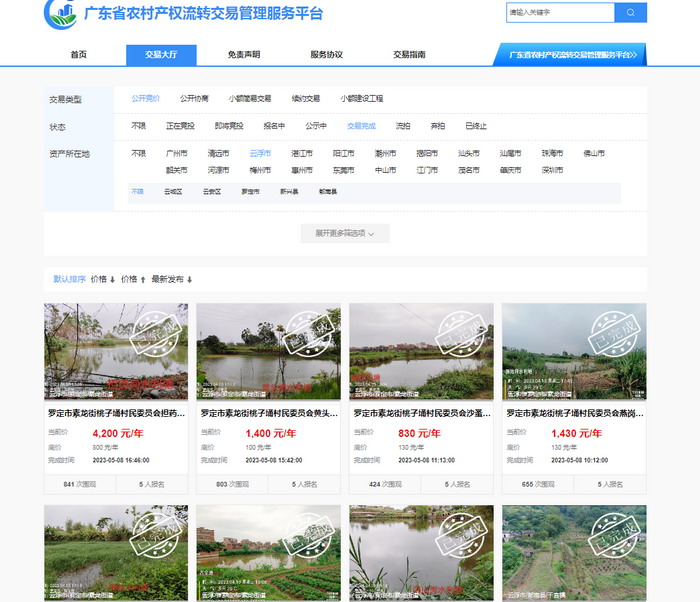Select 公开协商 transaction type filter
Image resolution: width=700 pixels, height=602 pixels.
(194, 99)
